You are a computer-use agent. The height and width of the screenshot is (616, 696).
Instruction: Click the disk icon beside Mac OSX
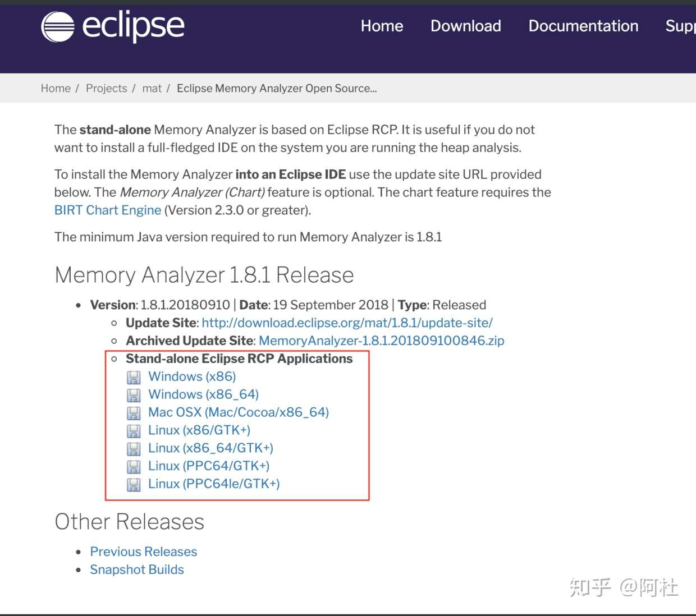click(x=134, y=413)
